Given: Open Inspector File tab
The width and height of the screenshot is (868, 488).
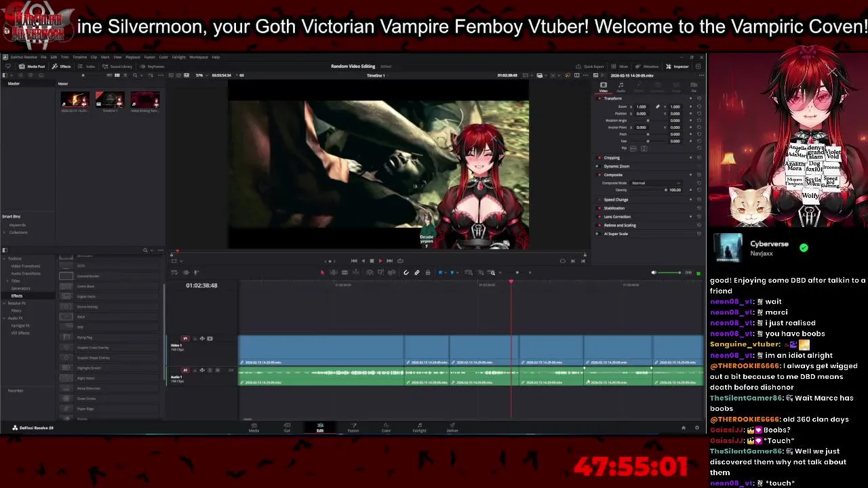Looking at the screenshot, I should click(x=694, y=87).
